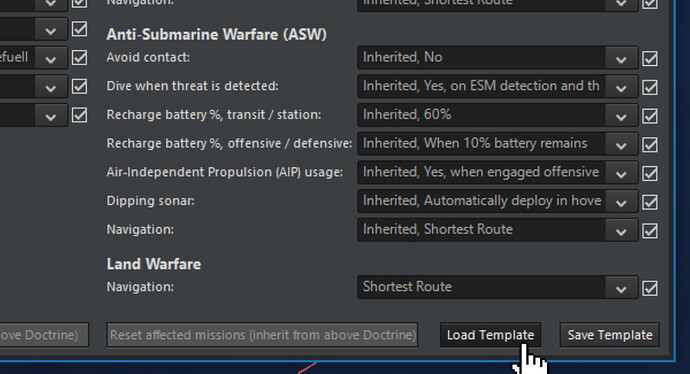Expand Recharge battery offensive/defensive dropdown arrow
Screen dimensions: 690x374
pos(621,144)
